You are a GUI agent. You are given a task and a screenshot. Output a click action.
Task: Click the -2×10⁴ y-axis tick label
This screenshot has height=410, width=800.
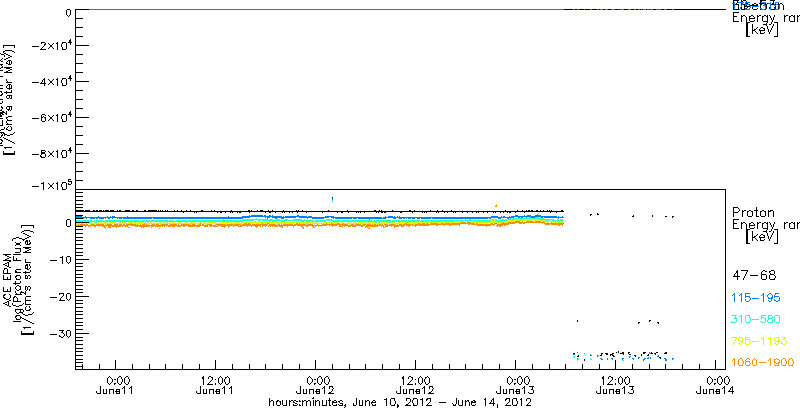tap(51, 45)
